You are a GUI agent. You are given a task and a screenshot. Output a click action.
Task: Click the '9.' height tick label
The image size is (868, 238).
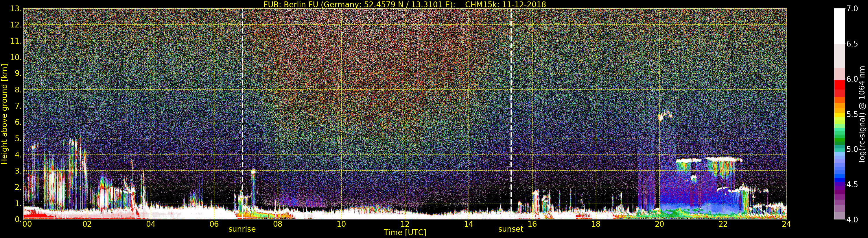[18, 73]
